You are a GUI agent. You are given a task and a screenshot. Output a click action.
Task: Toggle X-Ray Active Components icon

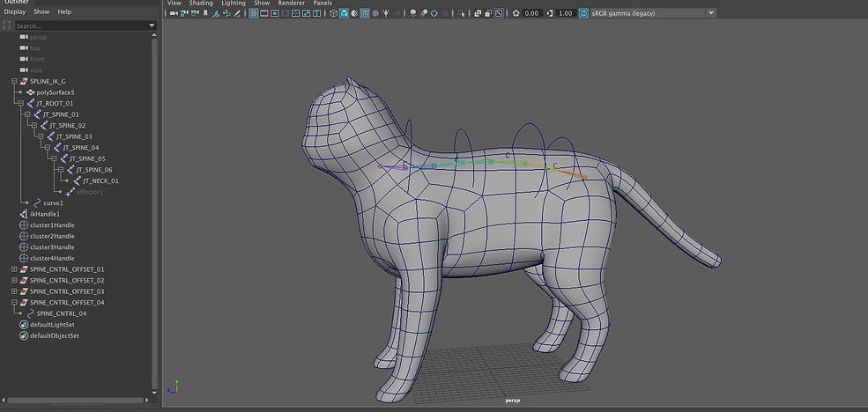tap(487, 13)
